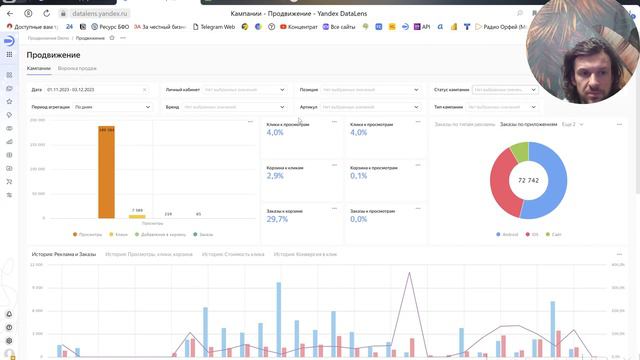This screenshot has width=640, height=360.
Task: Open the folder navigation icon in the sidebar
Action: (9, 88)
